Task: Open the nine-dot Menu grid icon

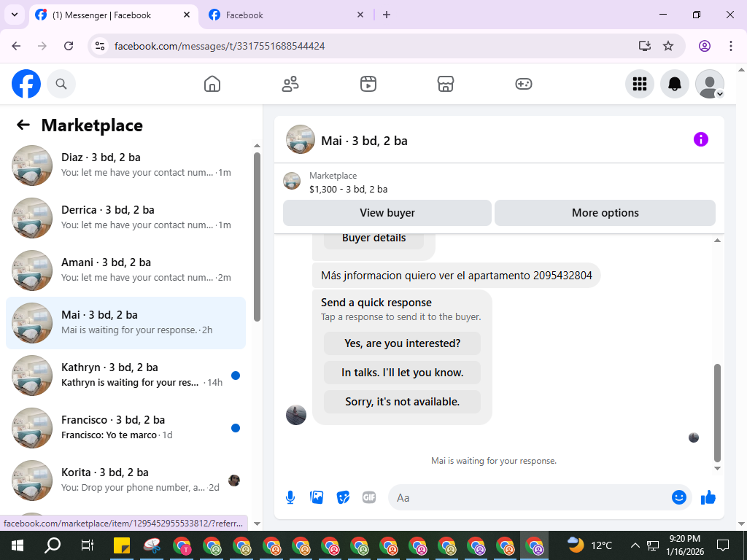Action: coord(639,84)
